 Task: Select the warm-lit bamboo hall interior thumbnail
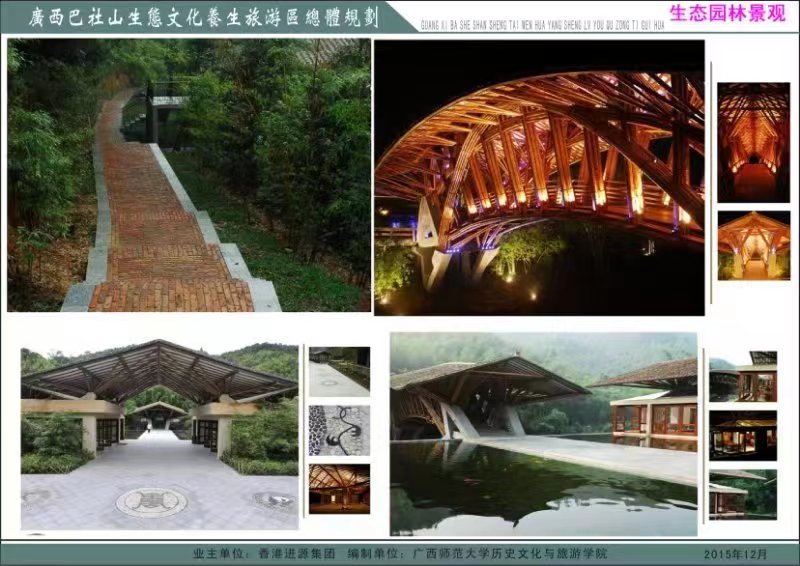coord(339,488)
